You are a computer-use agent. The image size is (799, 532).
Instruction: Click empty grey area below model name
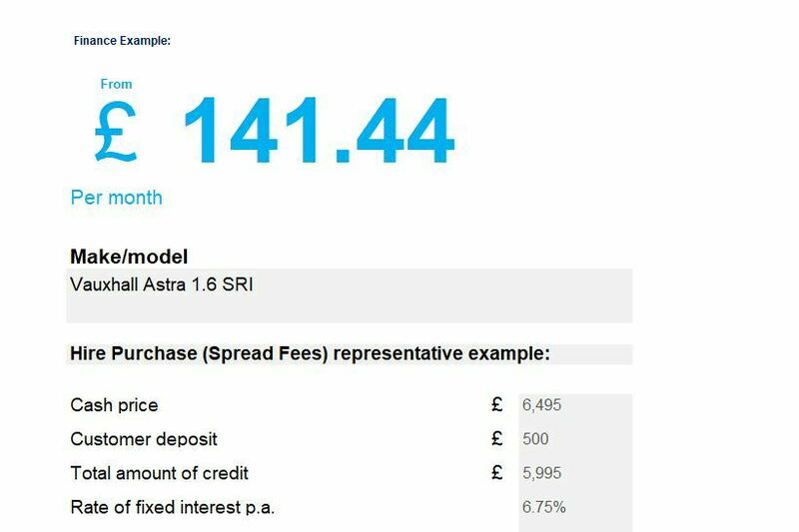pos(349,310)
